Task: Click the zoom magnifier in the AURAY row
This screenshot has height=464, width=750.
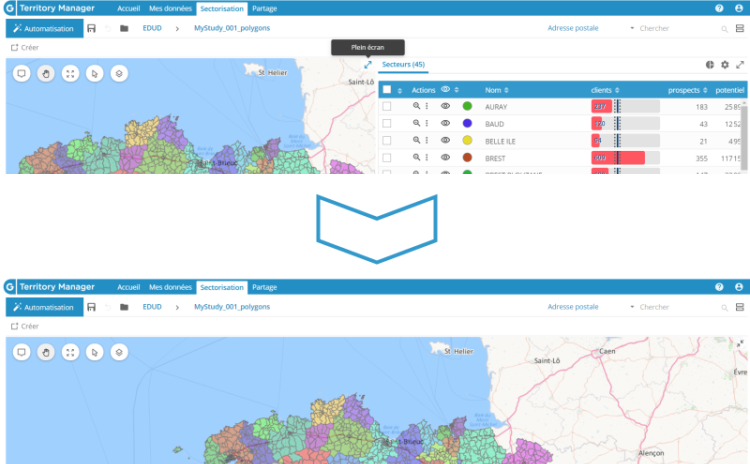Action: 416,107
